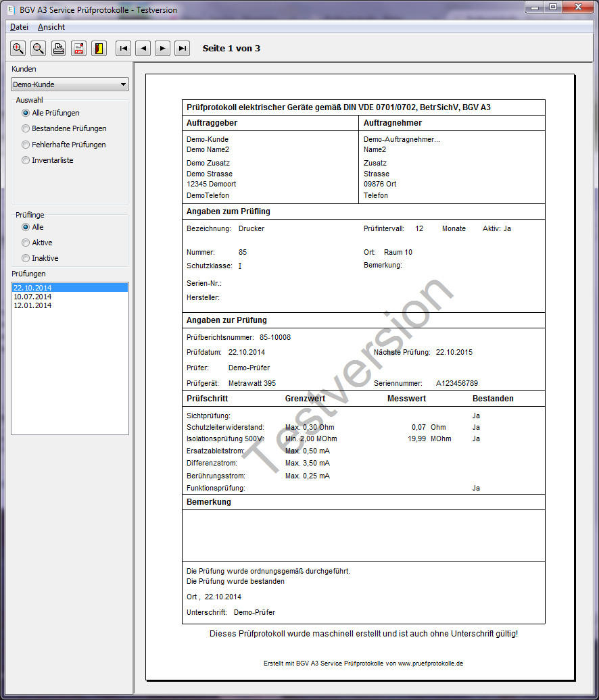The width and height of the screenshot is (599, 700).
Task: Go to the next page
Action: point(162,48)
